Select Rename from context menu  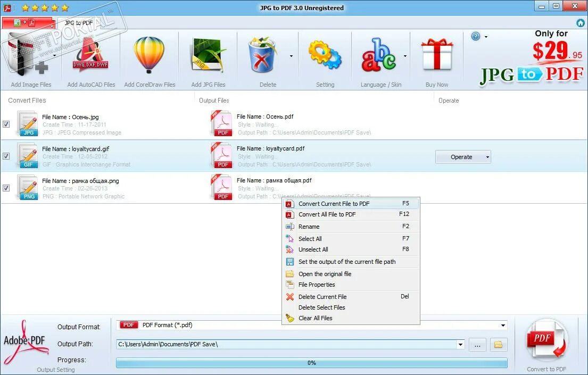(x=351, y=227)
